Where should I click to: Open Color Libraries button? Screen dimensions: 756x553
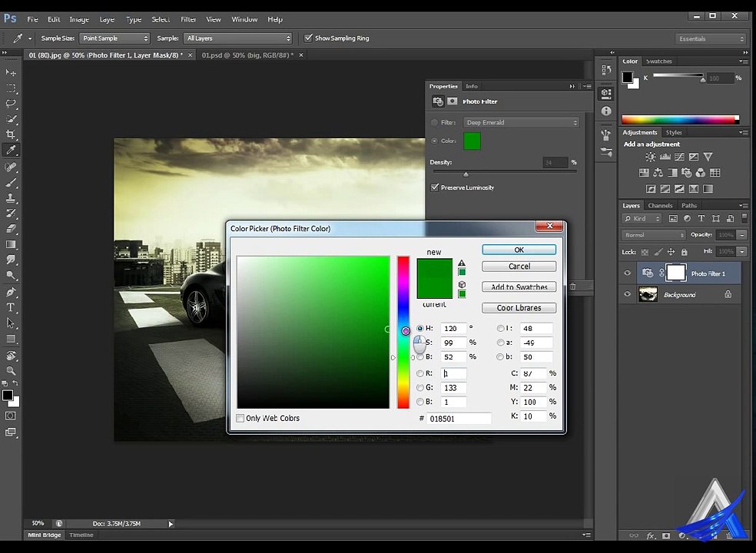(x=519, y=307)
